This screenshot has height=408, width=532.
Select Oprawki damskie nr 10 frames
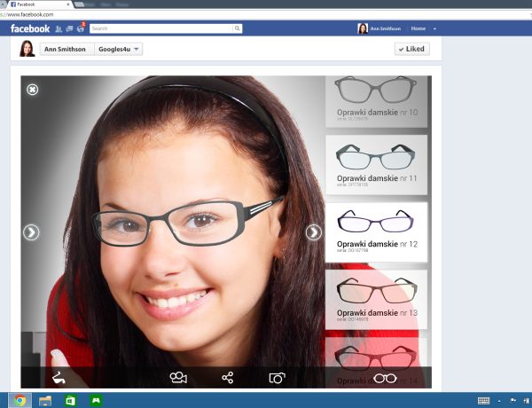tap(376, 99)
